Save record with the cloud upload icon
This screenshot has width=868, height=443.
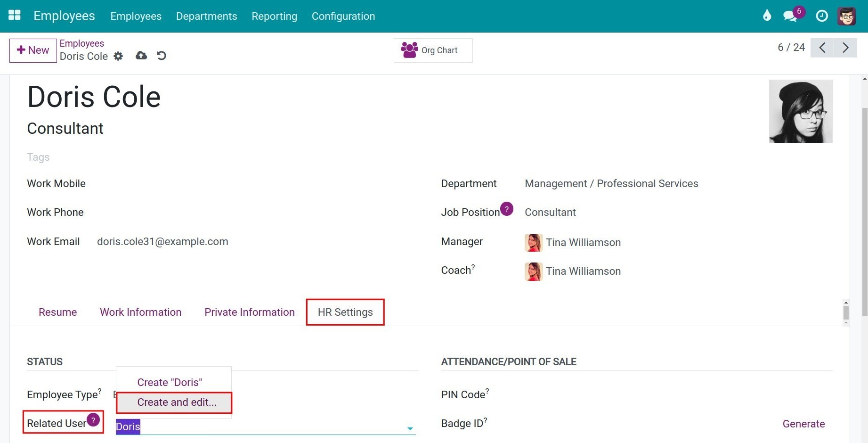[x=141, y=56]
